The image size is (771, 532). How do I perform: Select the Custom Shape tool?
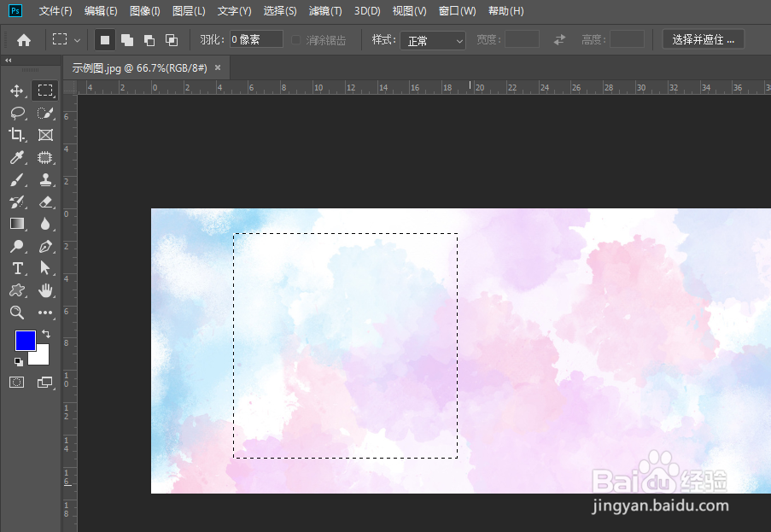click(x=17, y=290)
